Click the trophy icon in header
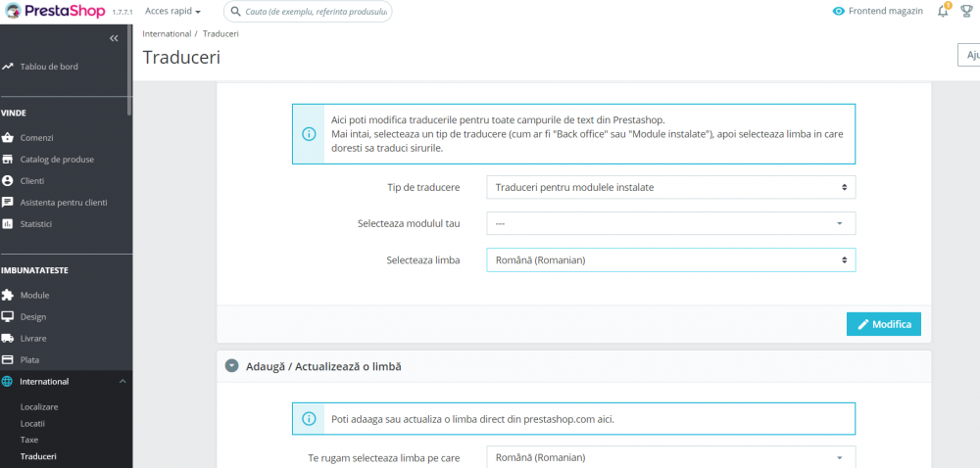Viewport: 980px width, 468px height. [x=966, y=11]
